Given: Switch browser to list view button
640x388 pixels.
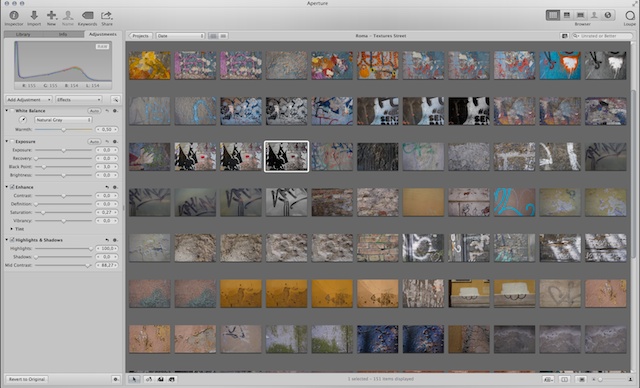Looking at the screenshot, I should point(223,36).
